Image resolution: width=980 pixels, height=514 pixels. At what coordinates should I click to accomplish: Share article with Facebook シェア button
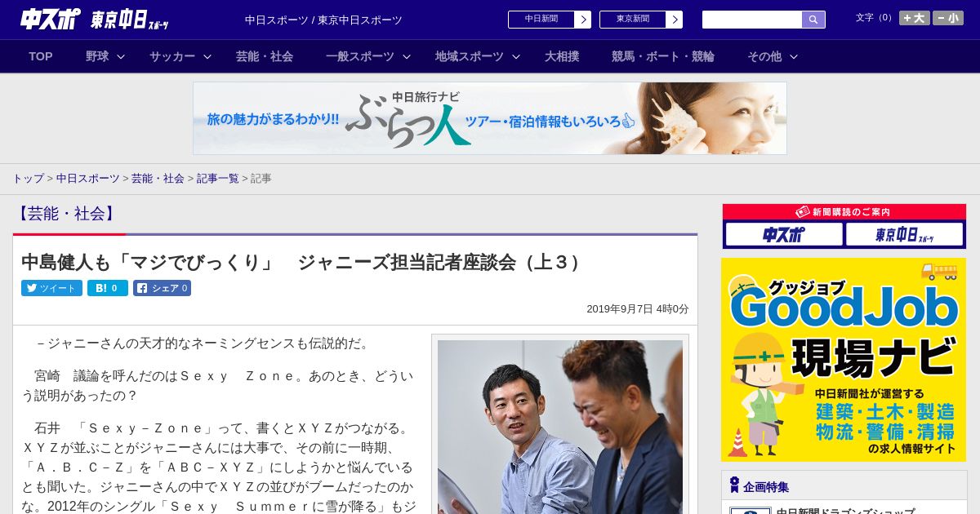pyautogui.click(x=162, y=288)
